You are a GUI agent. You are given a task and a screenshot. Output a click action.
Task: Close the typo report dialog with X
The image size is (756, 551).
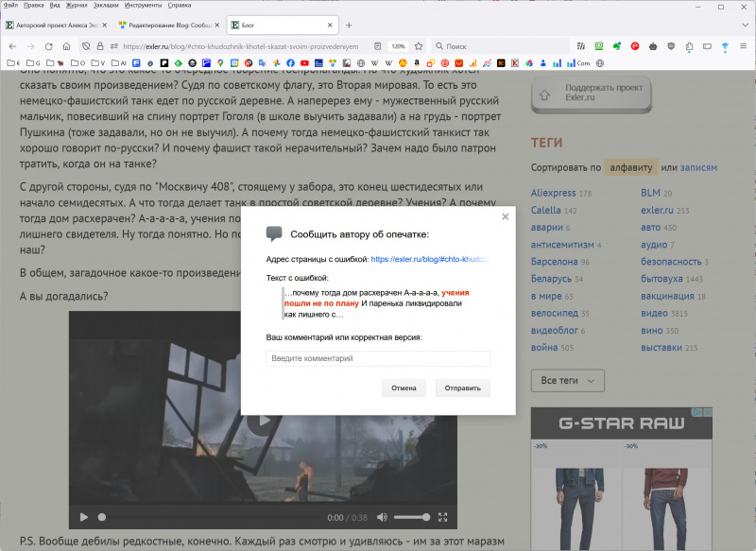coord(505,216)
